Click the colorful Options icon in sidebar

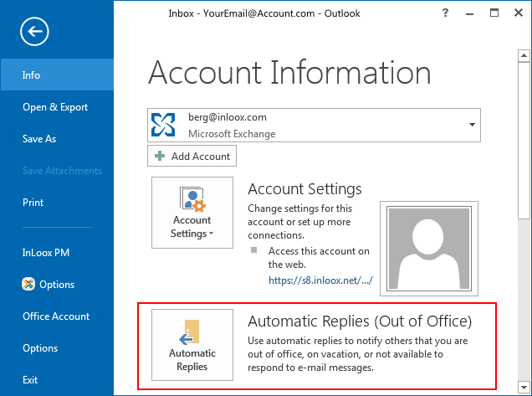(x=28, y=284)
